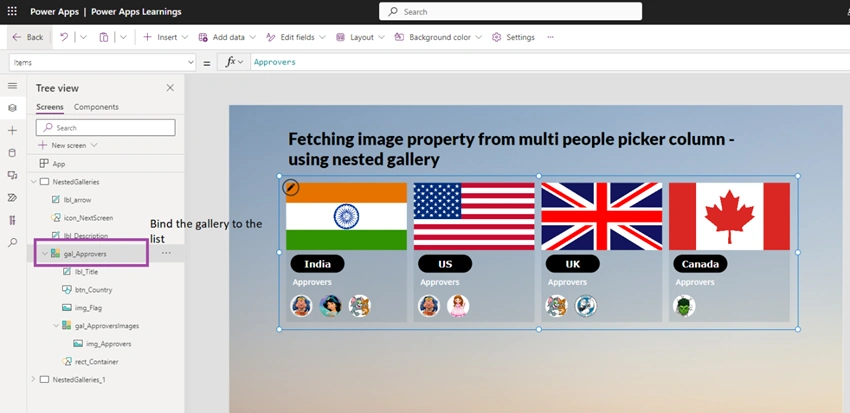Click the Undo icon

coord(65,37)
